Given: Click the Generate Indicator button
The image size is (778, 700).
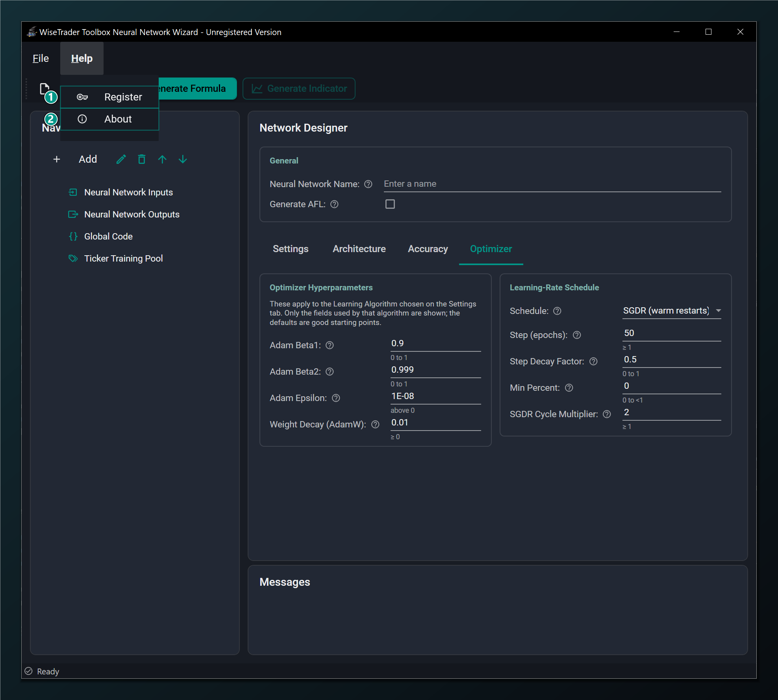Looking at the screenshot, I should tap(299, 89).
